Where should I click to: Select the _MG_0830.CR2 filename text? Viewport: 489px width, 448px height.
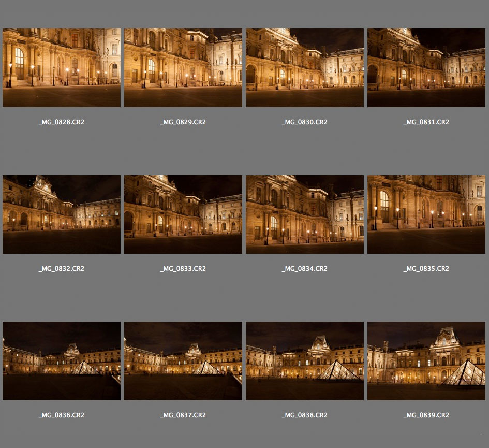[x=305, y=122]
